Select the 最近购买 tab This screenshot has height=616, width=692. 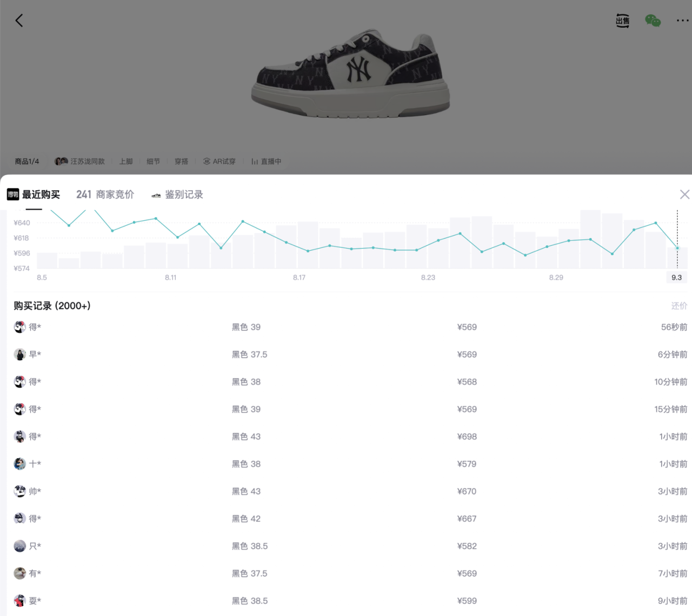point(34,195)
